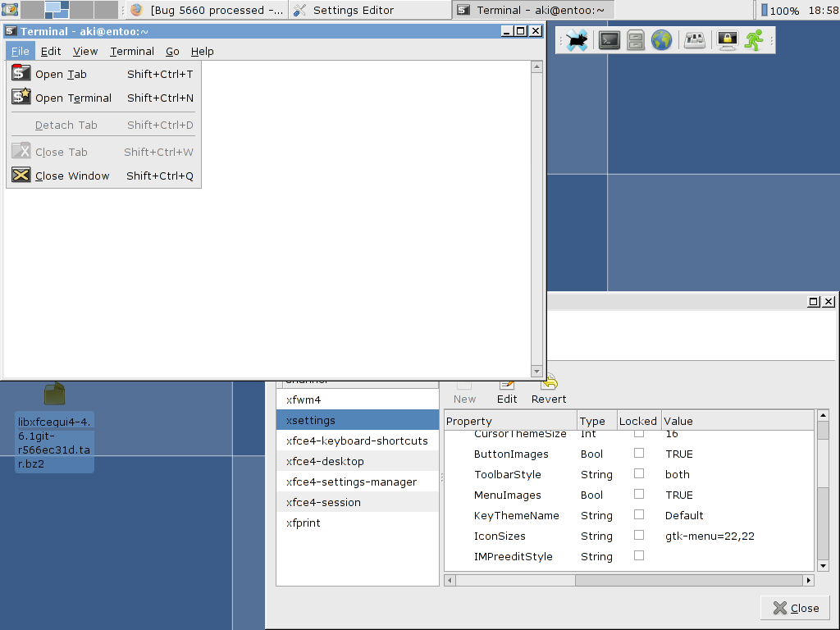Select Close Window menu entry
Screen dimensions: 840x630
pos(72,176)
